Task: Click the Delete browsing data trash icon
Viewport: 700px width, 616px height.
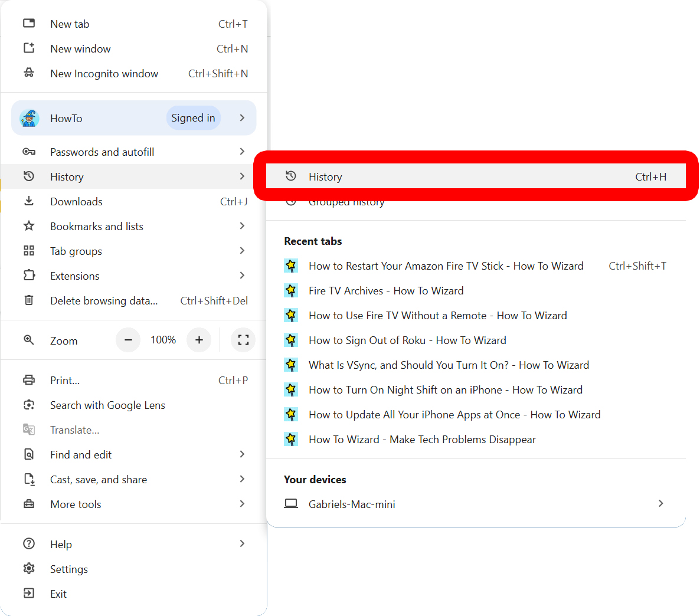Action: pyautogui.click(x=29, y=300)
